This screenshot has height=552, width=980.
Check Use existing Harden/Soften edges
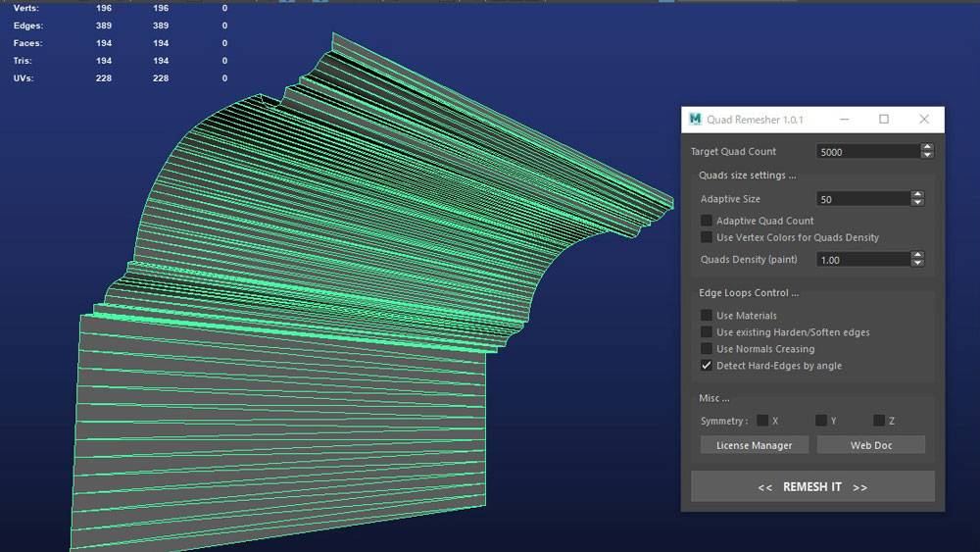[707, 332]
